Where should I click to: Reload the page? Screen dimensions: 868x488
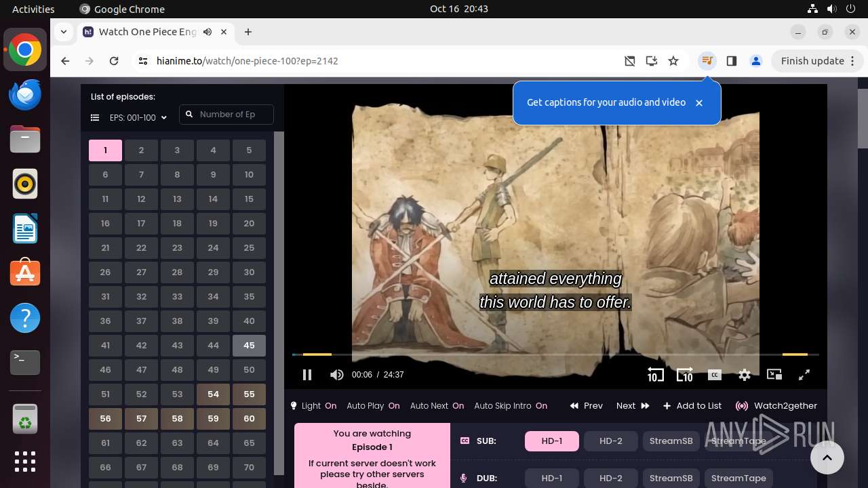(x=114, y=61)
